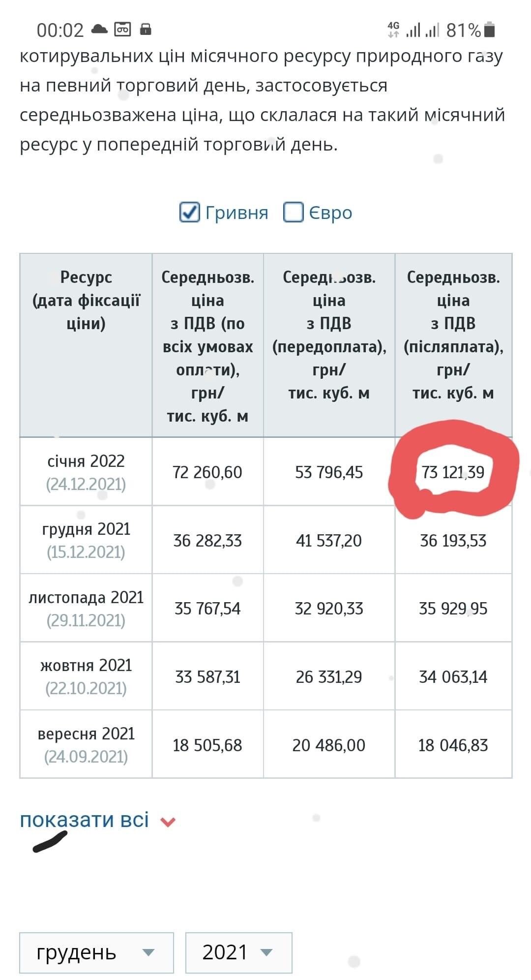Tap the clock showing 00:02
The height and width of the screenshot is (980, 531).
(60, 31)
